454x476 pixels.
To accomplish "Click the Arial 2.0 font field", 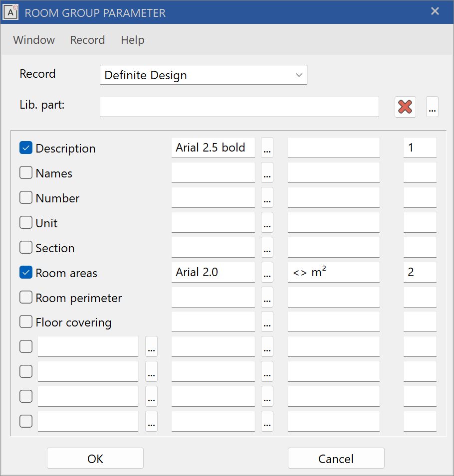I will [213, 272].
